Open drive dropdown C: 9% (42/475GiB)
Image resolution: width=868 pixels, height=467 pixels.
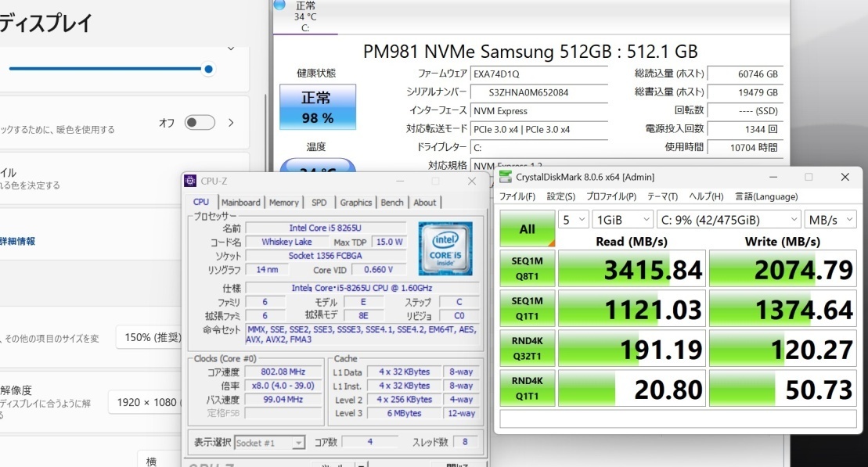[x=729, y=220]
